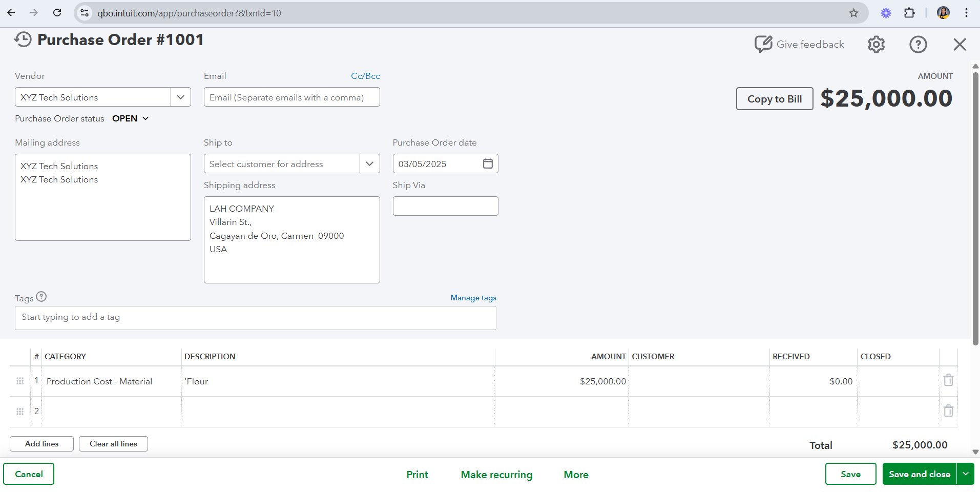Delete line 1 with trash icon
This screenshot has width=980, height=492.
coord(948,380)
